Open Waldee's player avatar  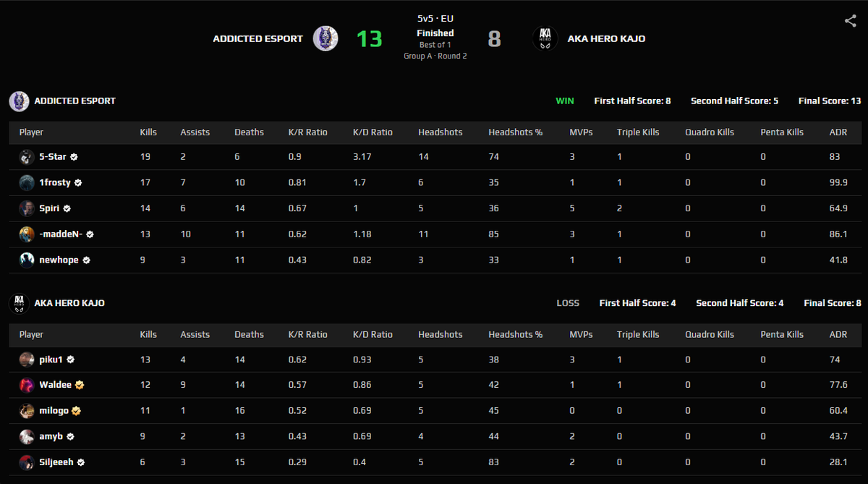pos(27,385)
